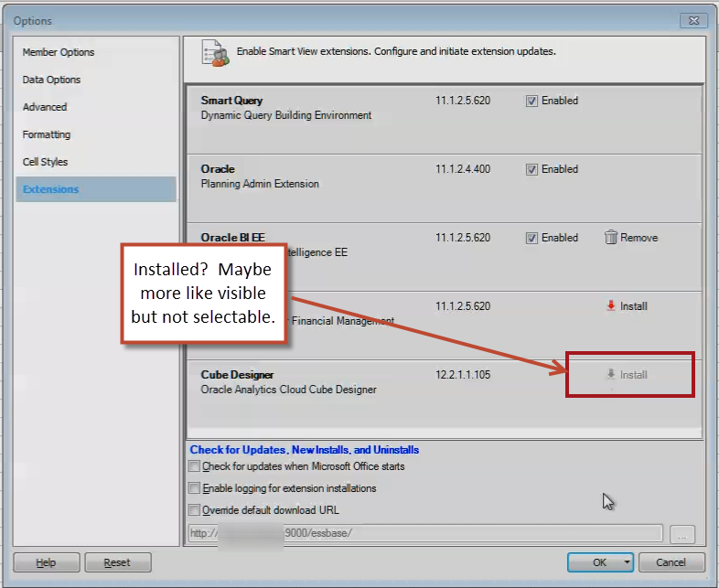The width and height of the screenshot is (719, 588).
Task: Click Oracle Analytics Cloud Cube Designer description
Action: [x=288, y=390]
